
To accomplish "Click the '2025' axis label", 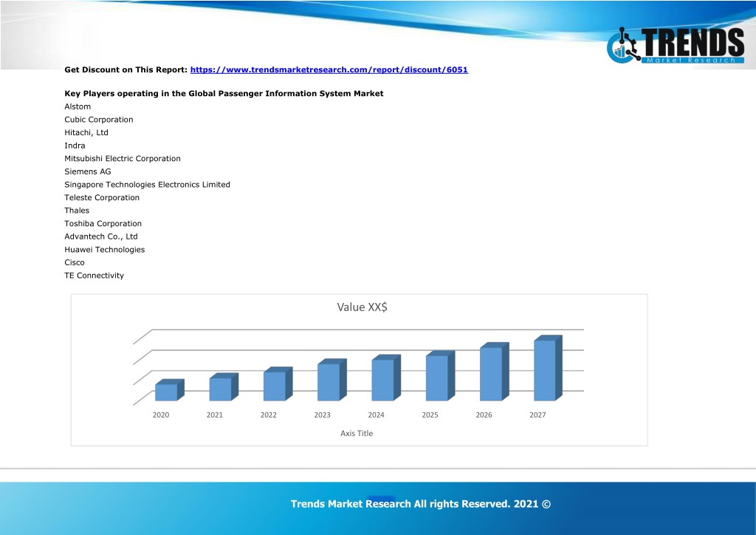I will pos(430,415).
